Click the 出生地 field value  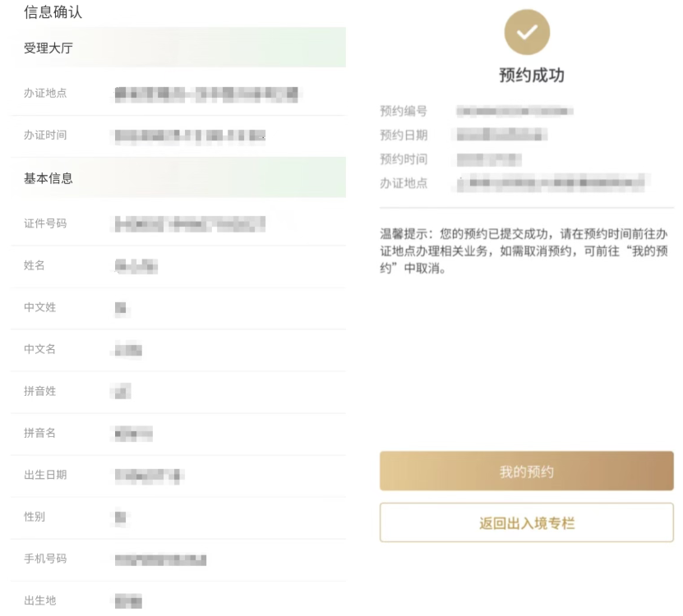click(x=128, y=601)
